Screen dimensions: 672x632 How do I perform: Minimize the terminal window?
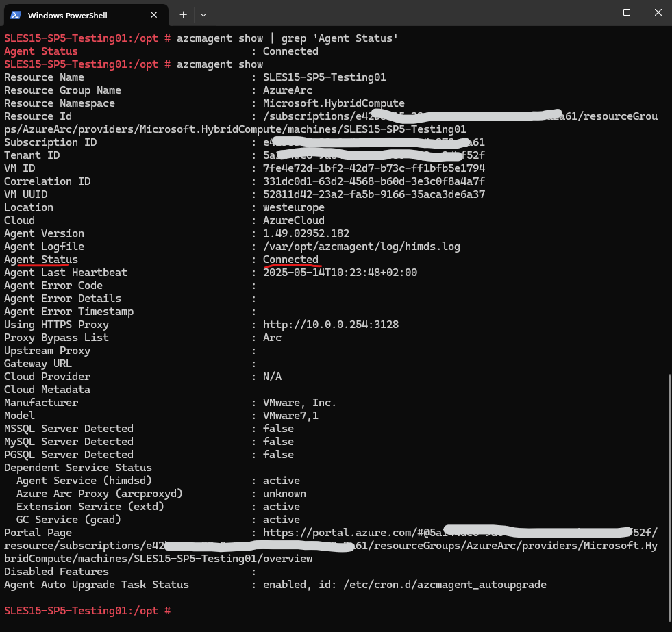(595, 12)
